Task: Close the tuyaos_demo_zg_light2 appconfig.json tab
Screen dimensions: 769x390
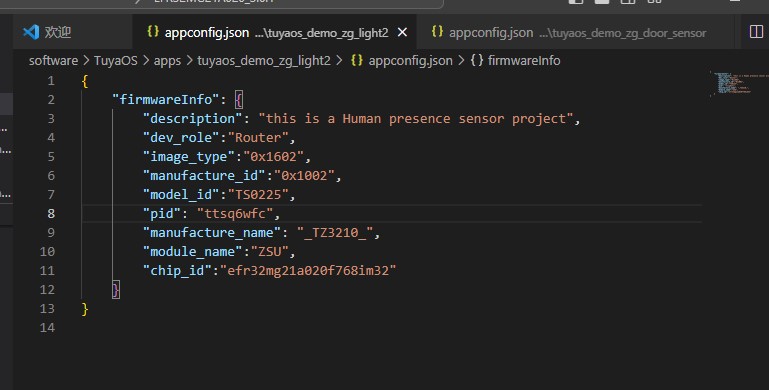Action: [402, 32]
